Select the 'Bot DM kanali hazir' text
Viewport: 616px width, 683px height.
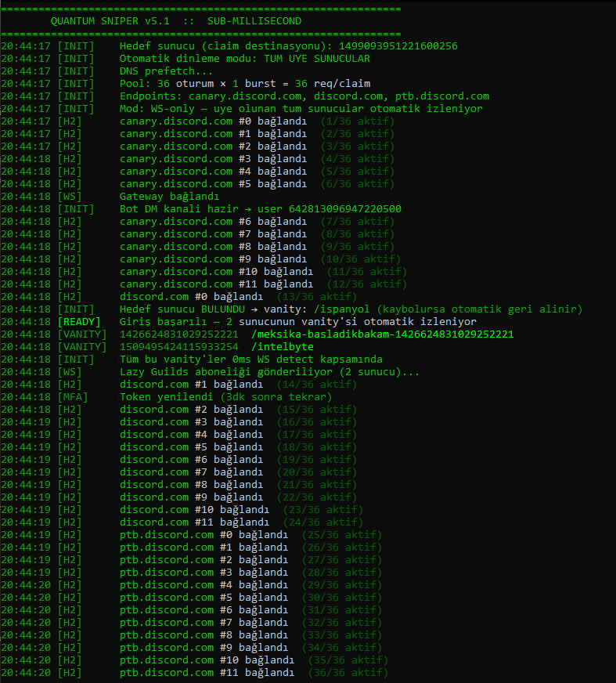click(x=179, y=209)
